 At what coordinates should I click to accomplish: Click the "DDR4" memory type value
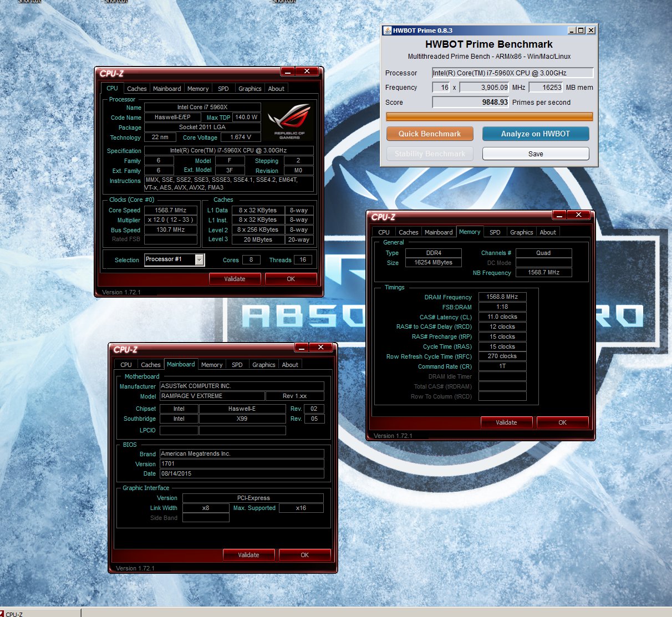(434, 253)
